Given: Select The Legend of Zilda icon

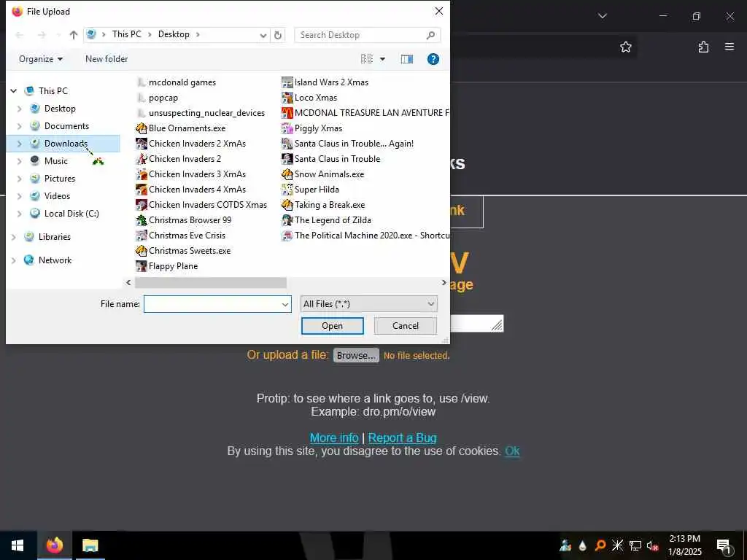Looking at the screenshot, I should click(x=287, y=220).
